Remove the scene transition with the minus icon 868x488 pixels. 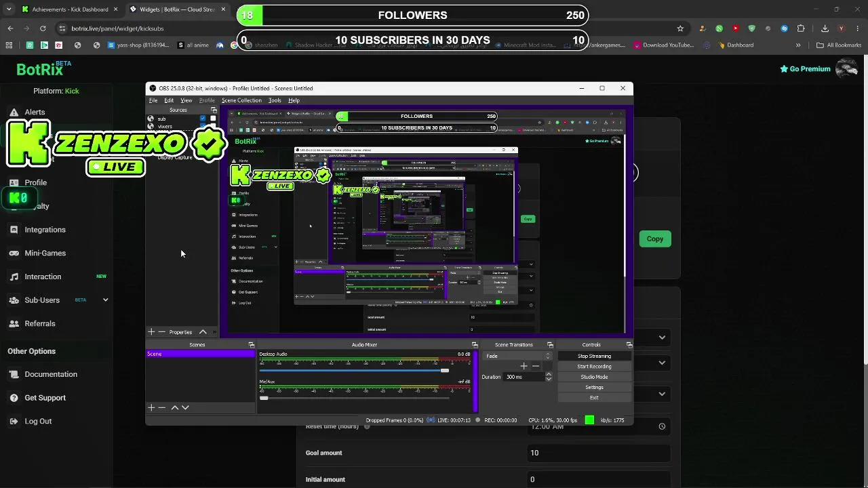coord(536,366)
